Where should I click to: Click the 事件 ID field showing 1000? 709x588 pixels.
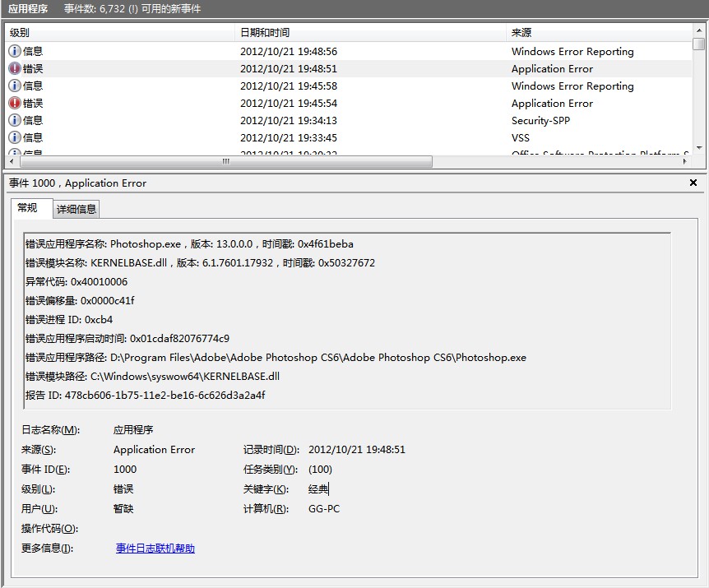(x=125, y=470)
